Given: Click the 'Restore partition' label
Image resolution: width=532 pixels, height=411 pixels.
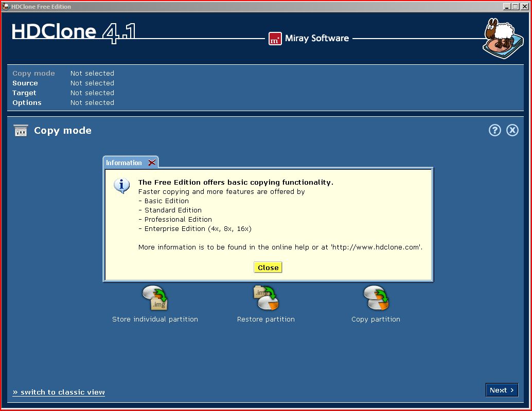Looking at the screenshot, I should click(266, 319).
